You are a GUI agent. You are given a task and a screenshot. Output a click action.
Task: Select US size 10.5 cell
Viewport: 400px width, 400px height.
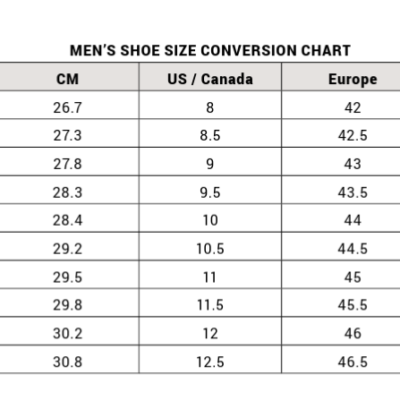coord(210,249)
